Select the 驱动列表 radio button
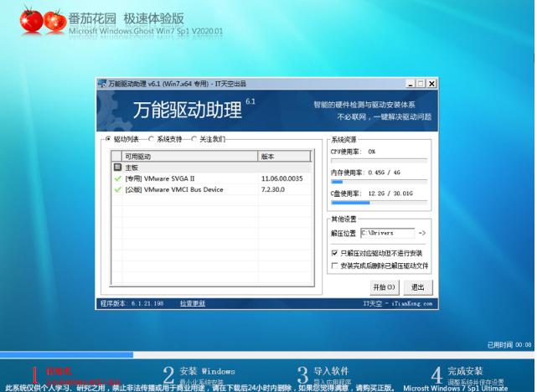Viewport: 537px width, 392px height. pyautogui.click(x=108, y=139)
